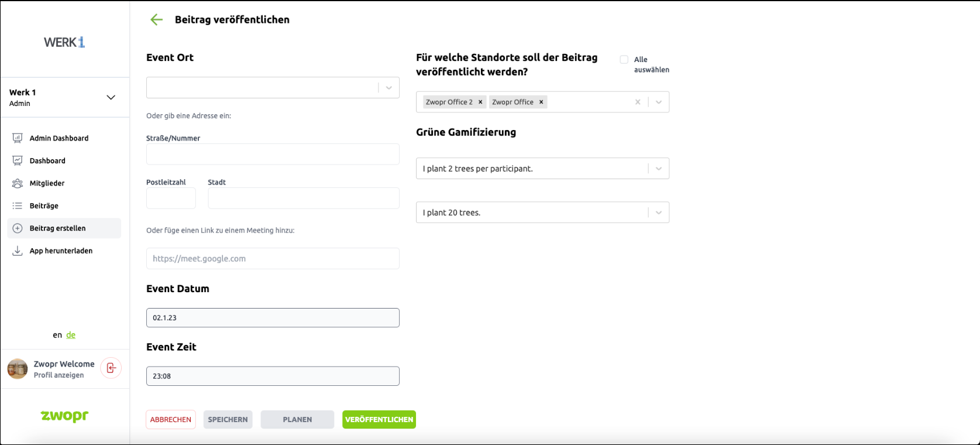This screenshot has height=445, width=980.
Task: Remove the Zwopr Office 2 tag
Action: (480, 102)
